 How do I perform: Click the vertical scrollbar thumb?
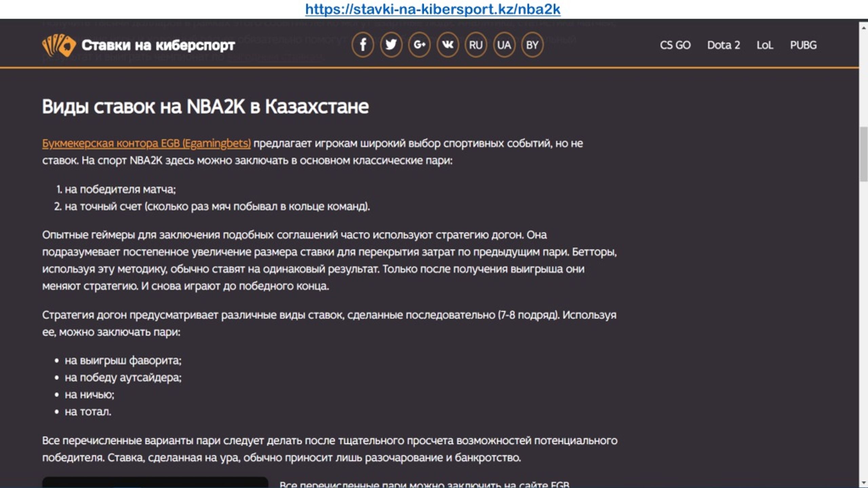tap(864, 154)
